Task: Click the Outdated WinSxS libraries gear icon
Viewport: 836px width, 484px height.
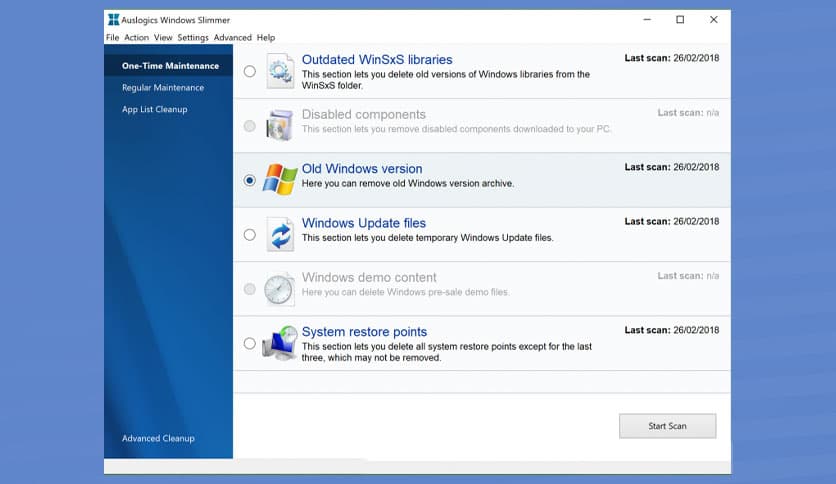Action: 280,71
